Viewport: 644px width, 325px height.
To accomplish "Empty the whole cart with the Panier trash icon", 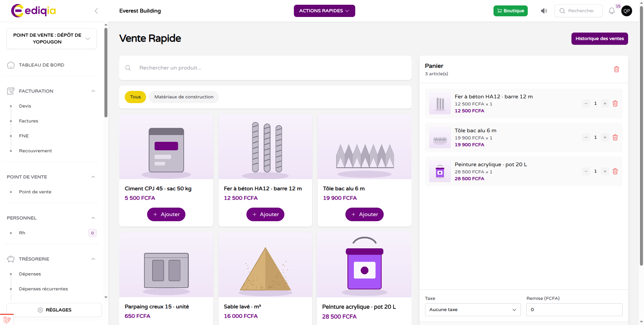I will [x=617, y=69].
